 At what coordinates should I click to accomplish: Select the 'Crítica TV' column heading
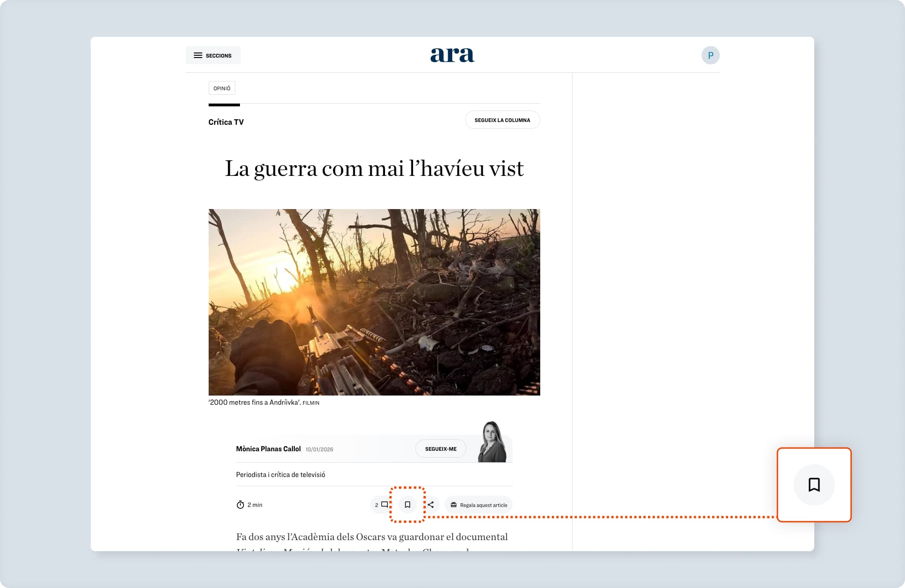coord(226,122)
